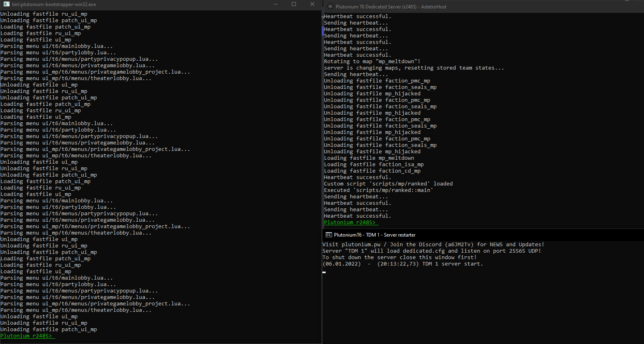Focus the Plutonium T6 Dedicated Server title bar
The width and height of the screenshot is (644, 344).
point(391,7)
